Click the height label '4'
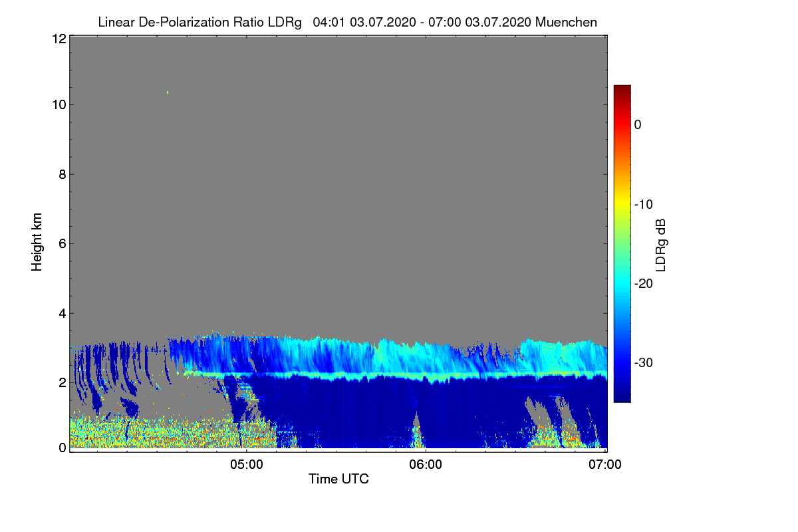Image resolution: width=798 pixels, height=532 pixels. 63,313
